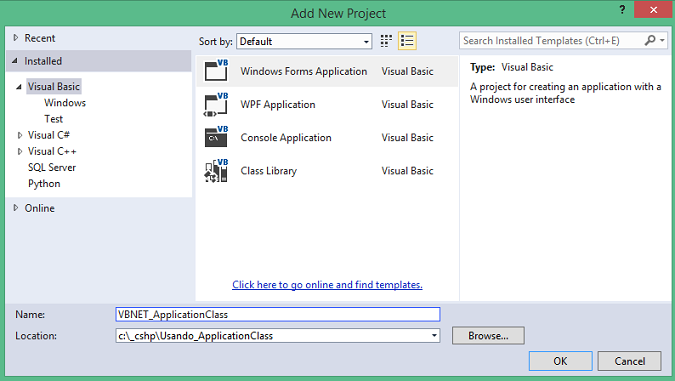The height and width of the screenshot is (381, 675).
Task: Click the search magnifier icon
Action: (x=650, y=40)
